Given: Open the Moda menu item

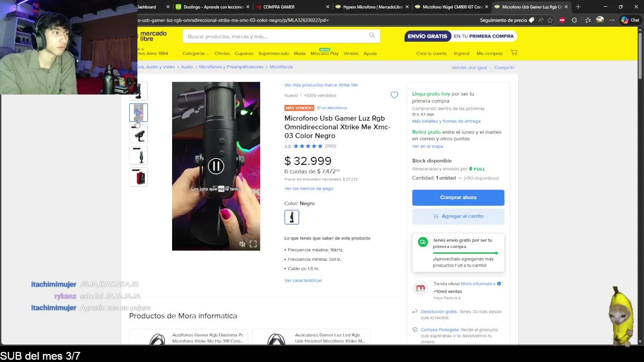Looking at the screenshot, I should (299, 53).
